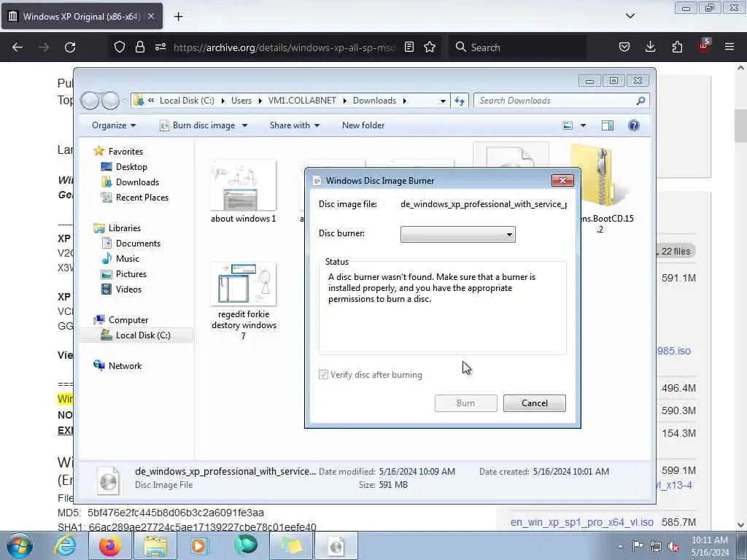
Task: Open a new Firefox tab
Action: pos(178,17)
